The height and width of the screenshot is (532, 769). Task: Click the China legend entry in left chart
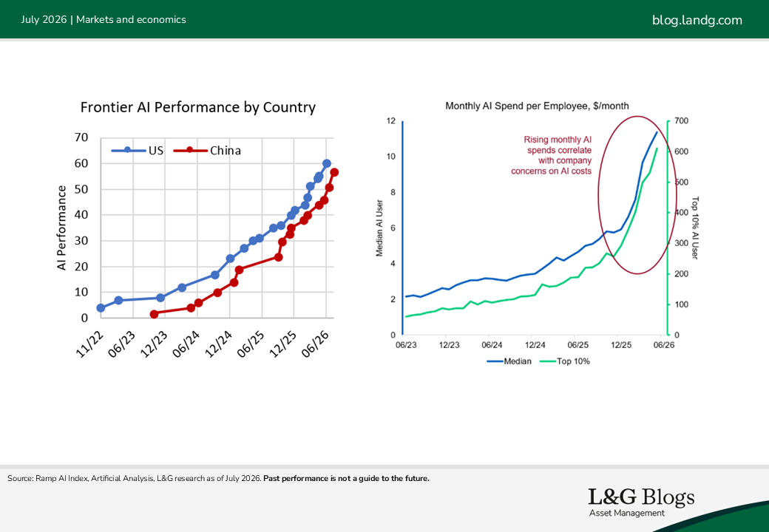coord(208,151)
